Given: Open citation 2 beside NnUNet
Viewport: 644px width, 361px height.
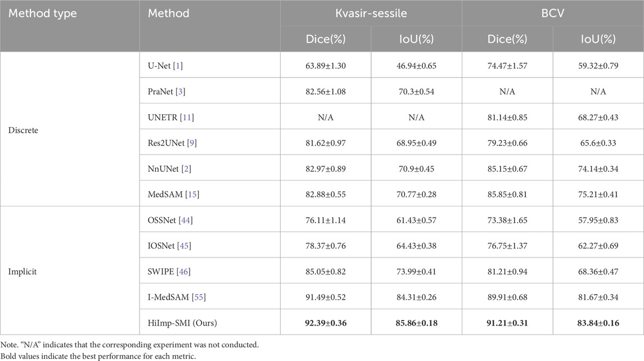Looking at the screenshot, I should click(x=186, y=169).
